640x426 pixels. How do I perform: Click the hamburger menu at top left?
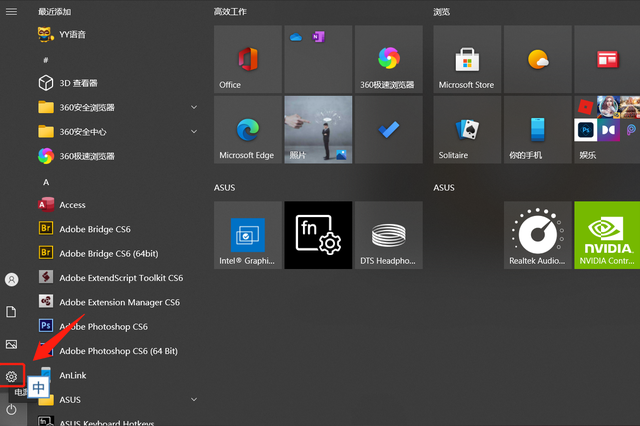(x=12, y=11)
